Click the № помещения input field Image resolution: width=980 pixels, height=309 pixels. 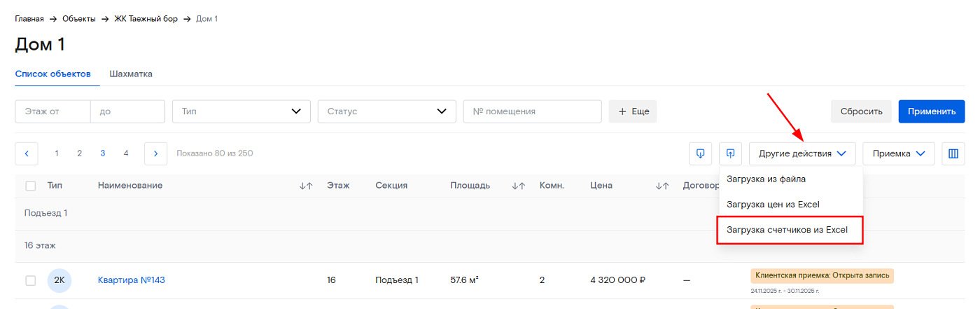click(532, 111)
